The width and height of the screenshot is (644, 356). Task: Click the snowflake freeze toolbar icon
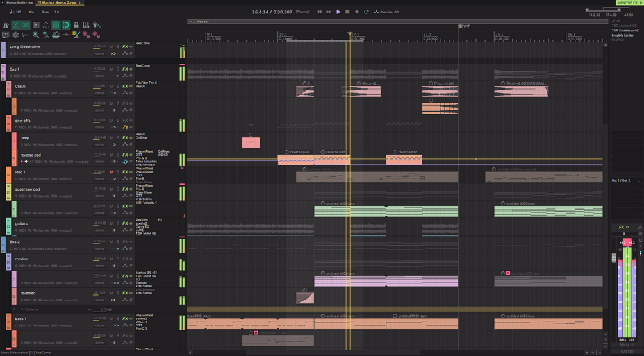(x=15, y=35)
